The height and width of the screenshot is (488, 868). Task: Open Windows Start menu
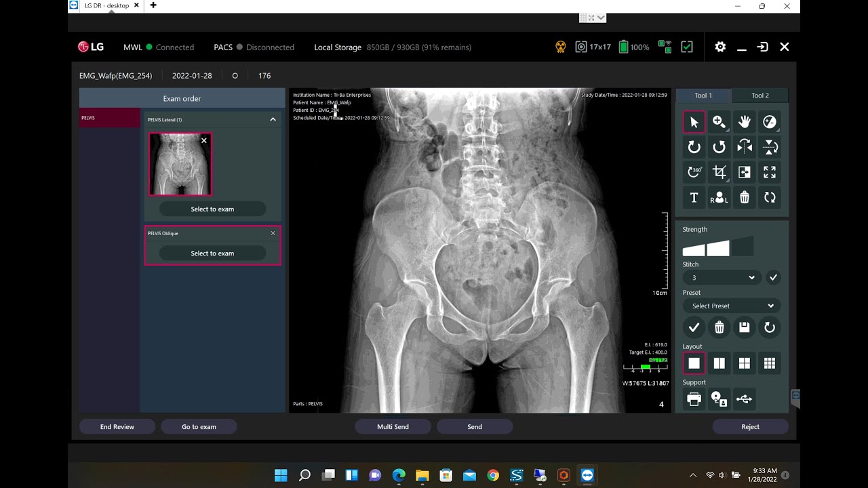281,475
